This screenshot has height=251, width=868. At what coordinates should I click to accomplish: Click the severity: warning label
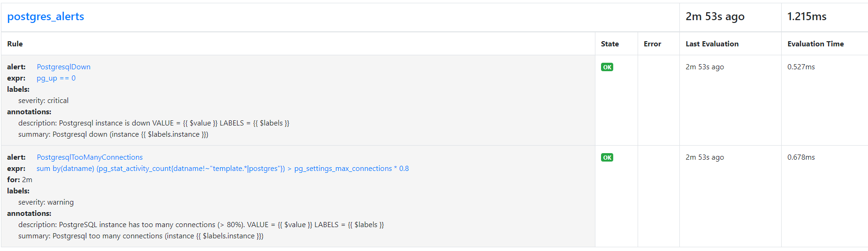point(46,202)
